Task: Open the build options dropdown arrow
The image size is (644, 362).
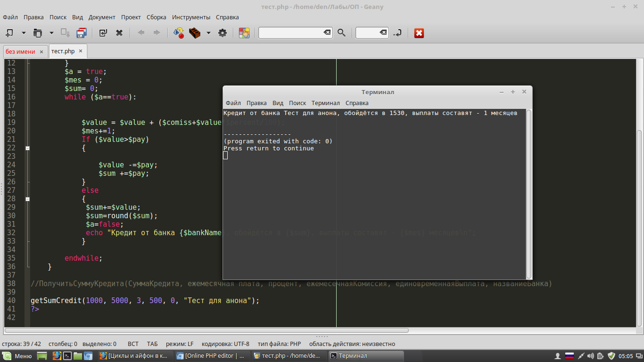Action: tap(208, 33)
